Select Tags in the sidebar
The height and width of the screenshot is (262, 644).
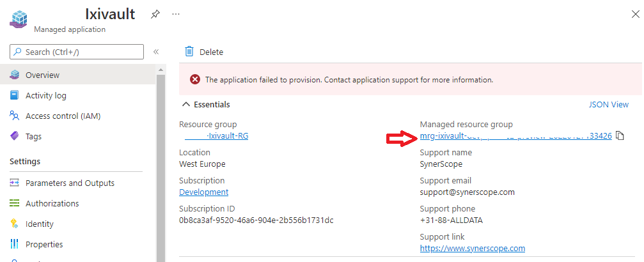[33, 137]
